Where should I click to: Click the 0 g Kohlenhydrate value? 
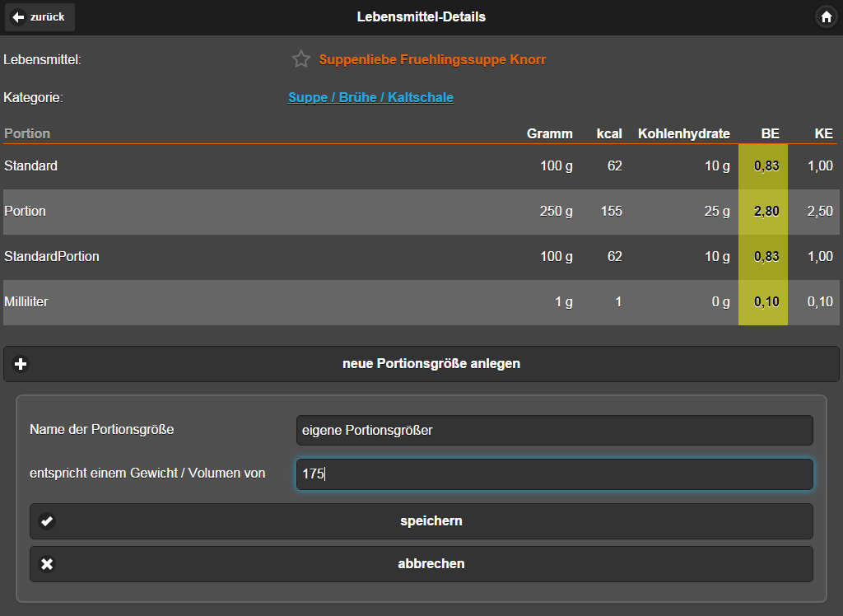coord(721,301)
